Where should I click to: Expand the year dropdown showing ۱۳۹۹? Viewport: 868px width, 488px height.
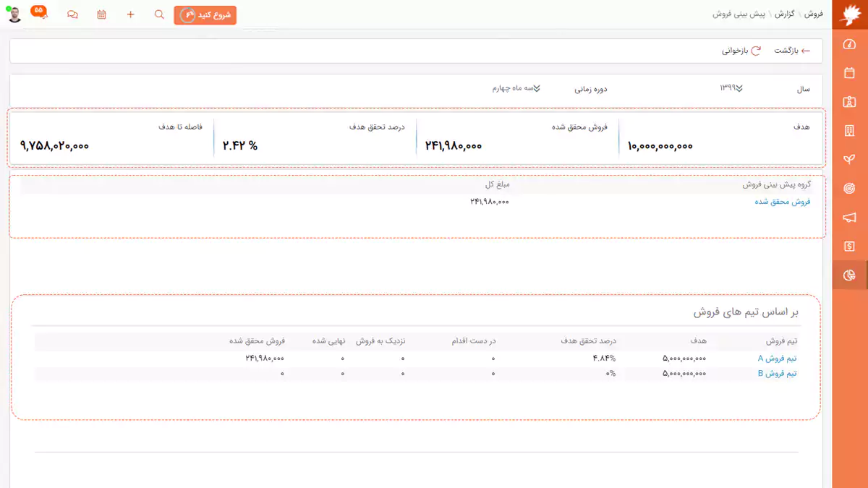[731, 88]
